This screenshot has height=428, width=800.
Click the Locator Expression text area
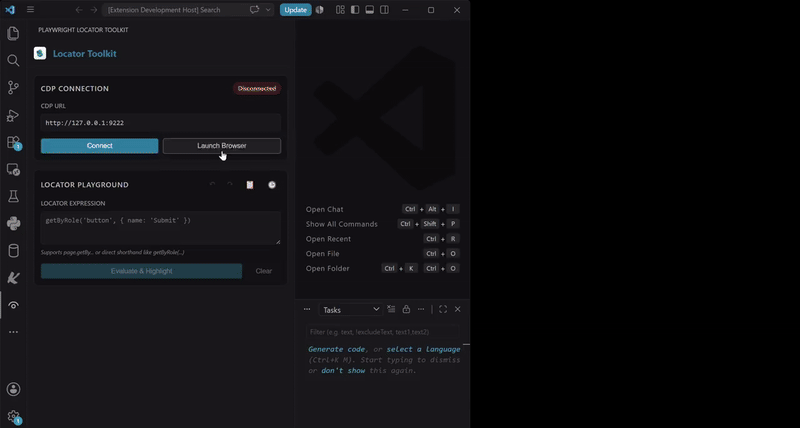pos(161,228)
